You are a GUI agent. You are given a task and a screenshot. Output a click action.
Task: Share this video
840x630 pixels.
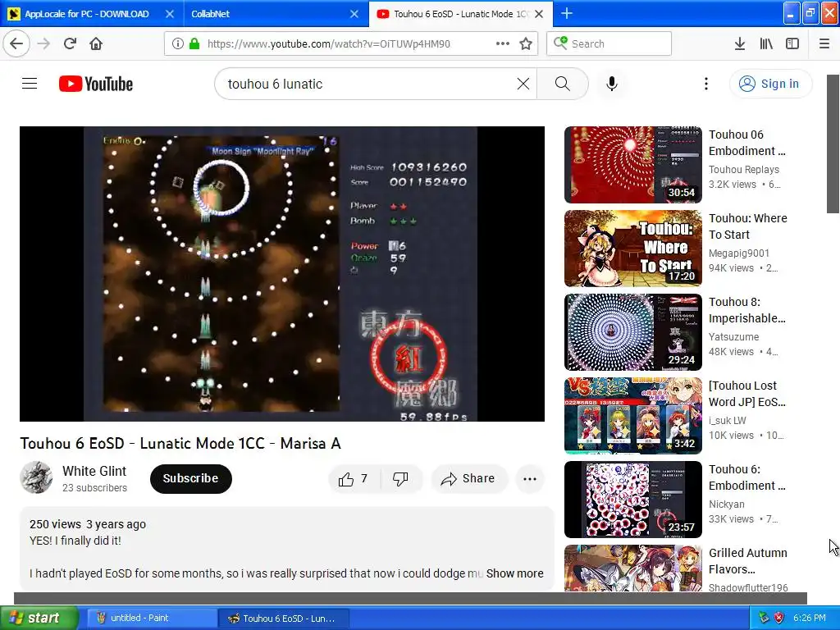468,478
